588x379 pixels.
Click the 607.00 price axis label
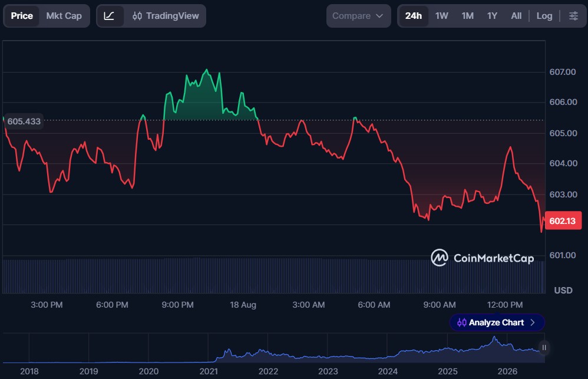(563, 72)
